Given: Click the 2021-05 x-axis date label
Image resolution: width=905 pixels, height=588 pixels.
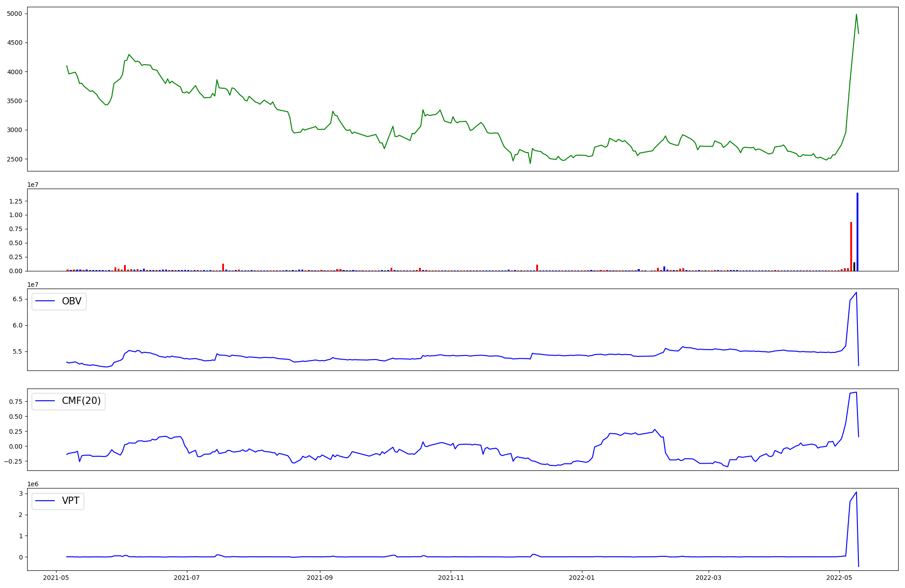Looking at the screenshot, I should tap(56, 578).
